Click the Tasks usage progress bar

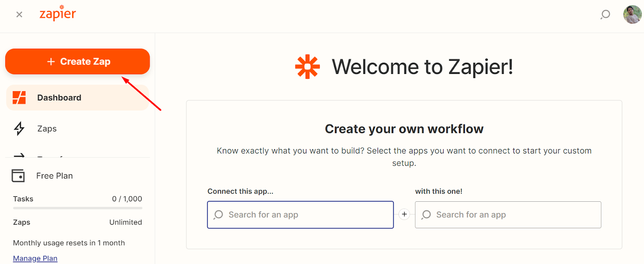tap(77, 208)
